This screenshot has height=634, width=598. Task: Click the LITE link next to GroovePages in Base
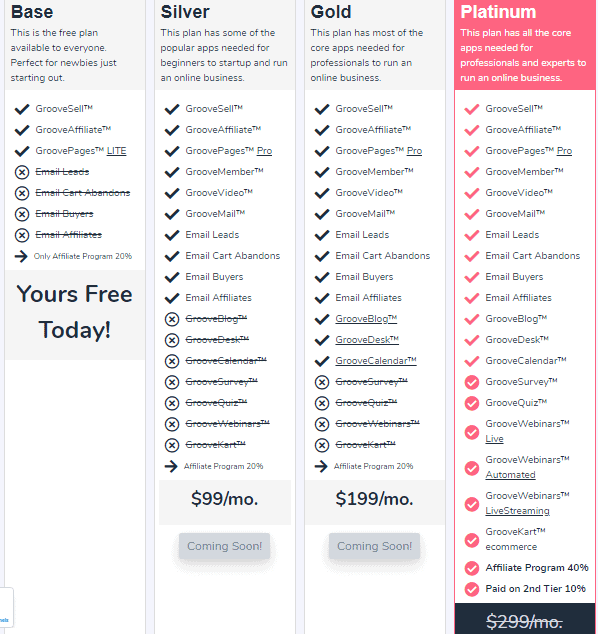click(x=116, y=151)
